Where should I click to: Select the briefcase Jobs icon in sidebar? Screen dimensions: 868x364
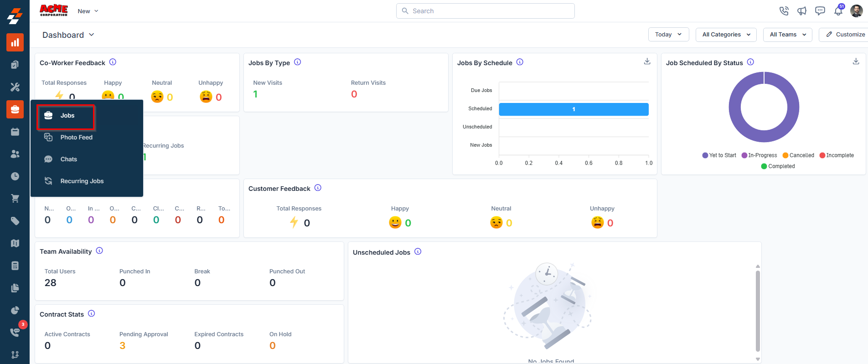tap(15, 109)
